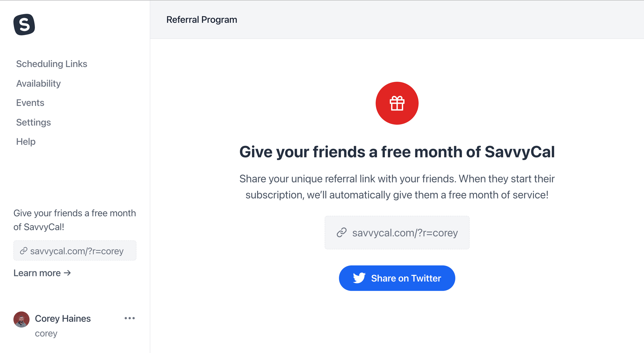Screen dimensions: 644x353
Task: Share referral link on Twitter
Action: [397, 278]
